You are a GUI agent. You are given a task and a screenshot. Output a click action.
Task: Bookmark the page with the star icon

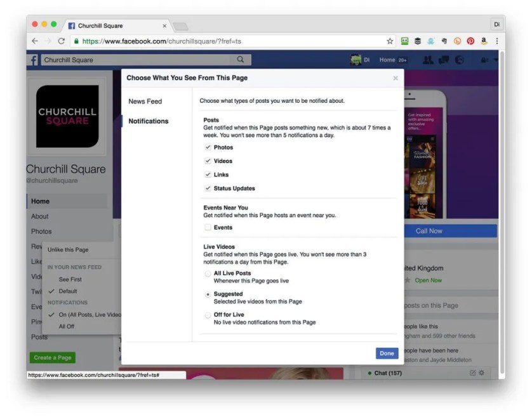coord(390,41)
